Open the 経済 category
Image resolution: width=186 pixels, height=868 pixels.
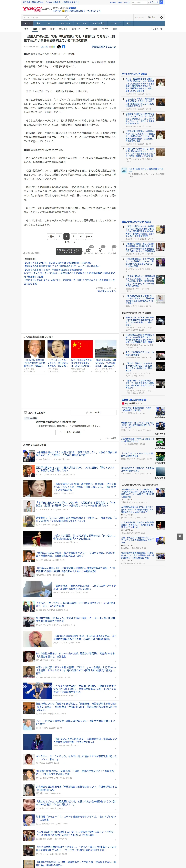click(52, 29)
